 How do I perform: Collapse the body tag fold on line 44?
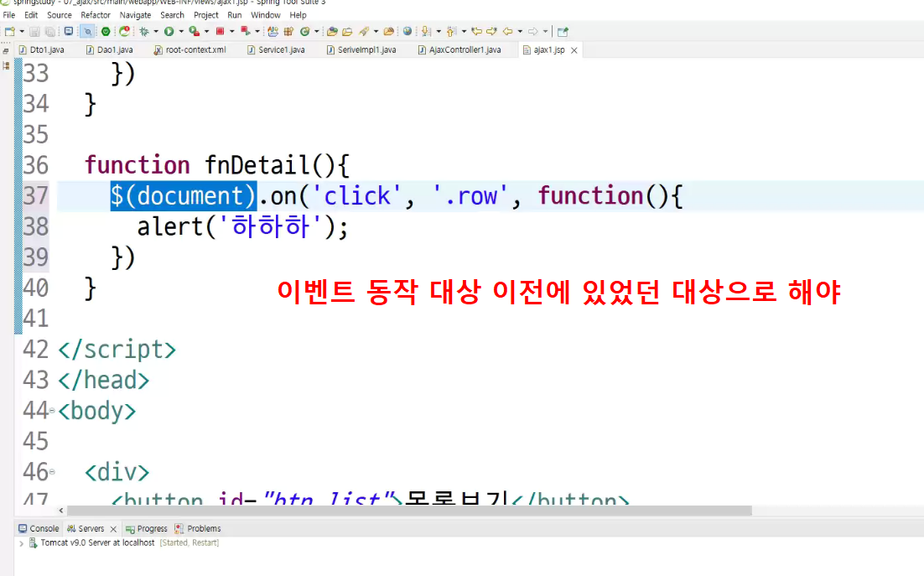[53, 411]
